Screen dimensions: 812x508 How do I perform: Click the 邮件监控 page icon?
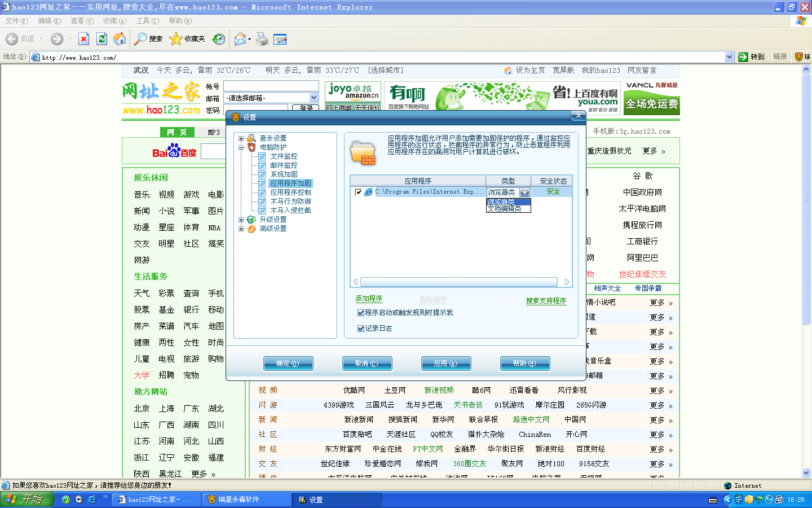click(262, 165)
